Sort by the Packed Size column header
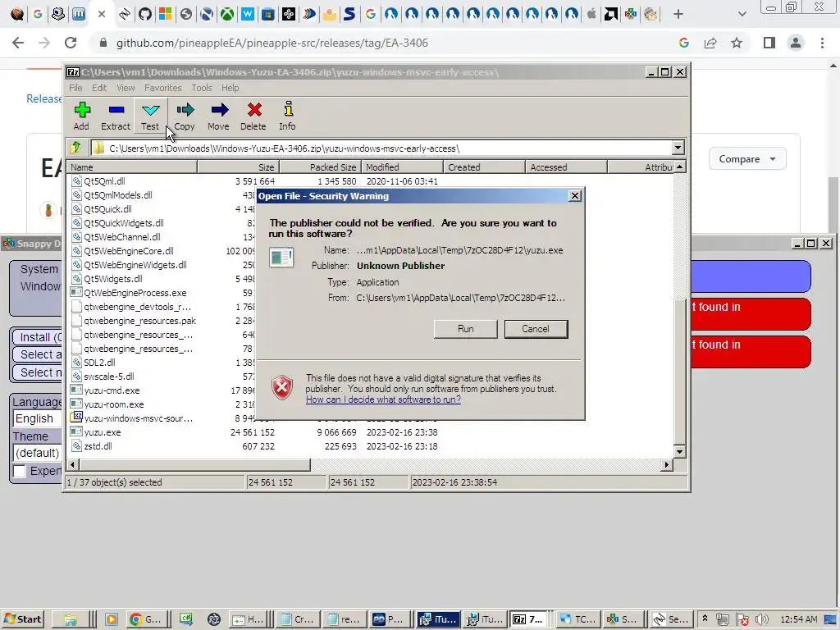 [320, 167]
